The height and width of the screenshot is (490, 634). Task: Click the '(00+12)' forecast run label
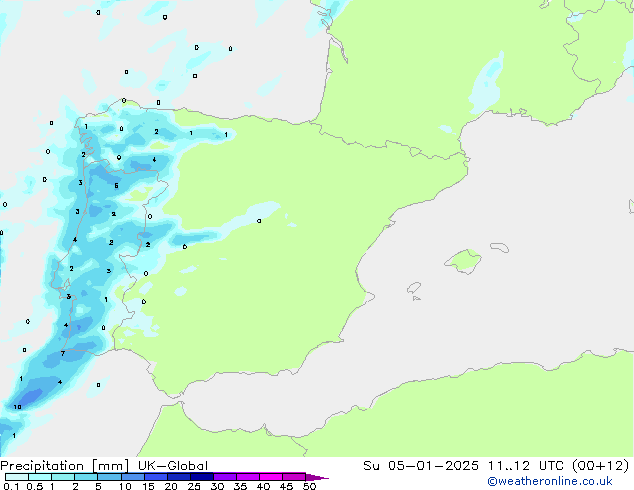point(601,466)
